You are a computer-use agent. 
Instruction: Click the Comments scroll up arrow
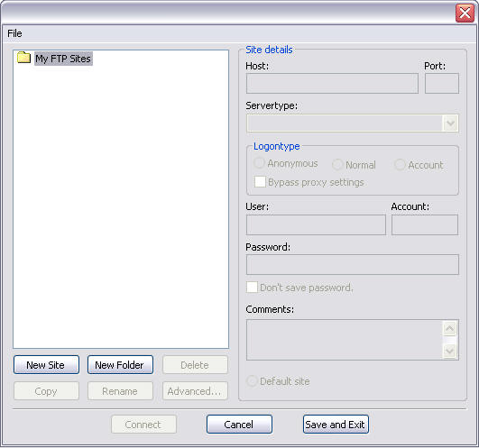pyautogui.click(x=449, y=329)
